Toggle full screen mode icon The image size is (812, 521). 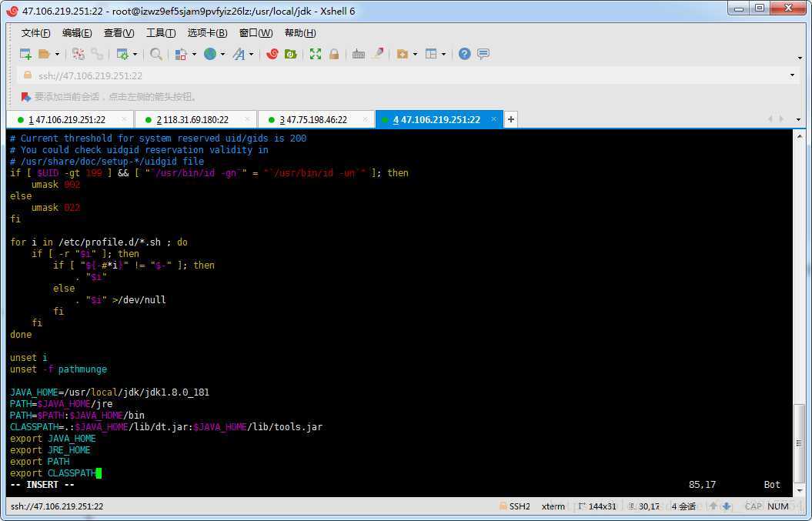(316, 54)
